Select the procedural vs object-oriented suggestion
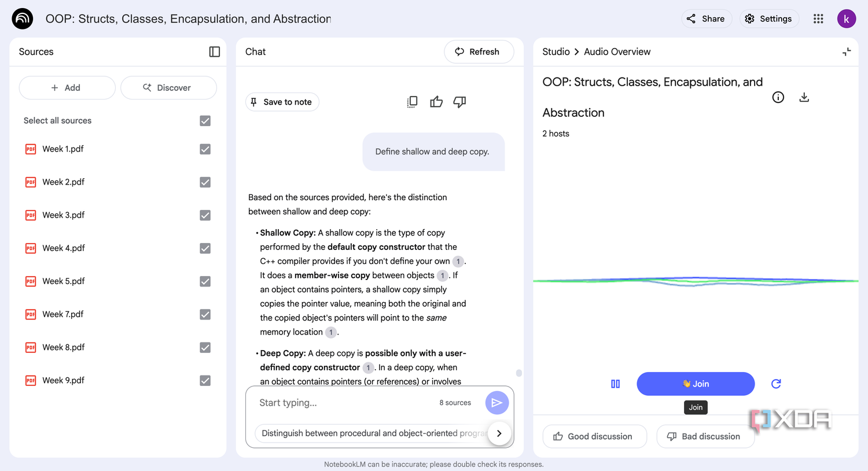 [373, 433]
